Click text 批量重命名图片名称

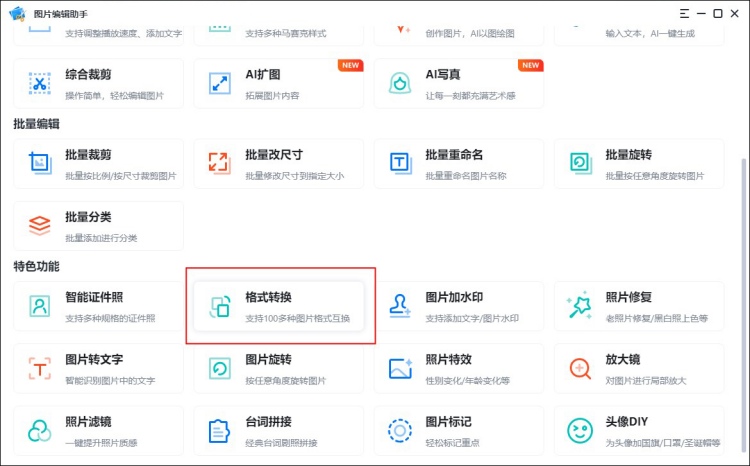click(x=466, y=176)
